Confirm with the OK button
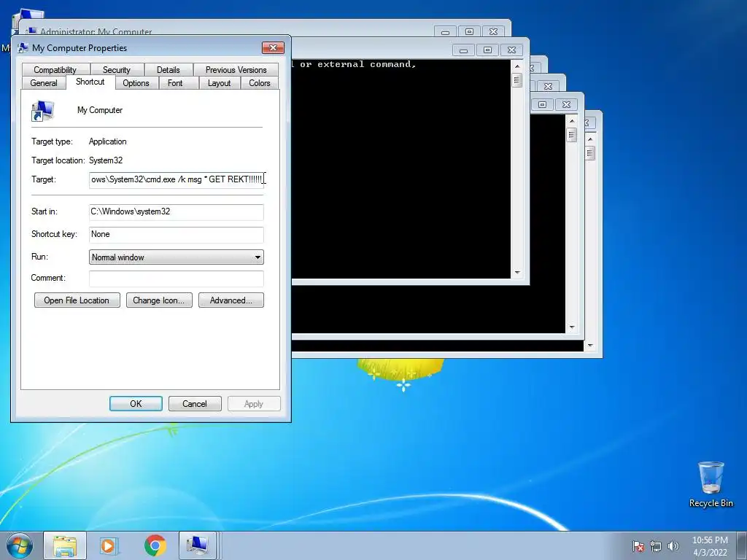 point(136,404)
